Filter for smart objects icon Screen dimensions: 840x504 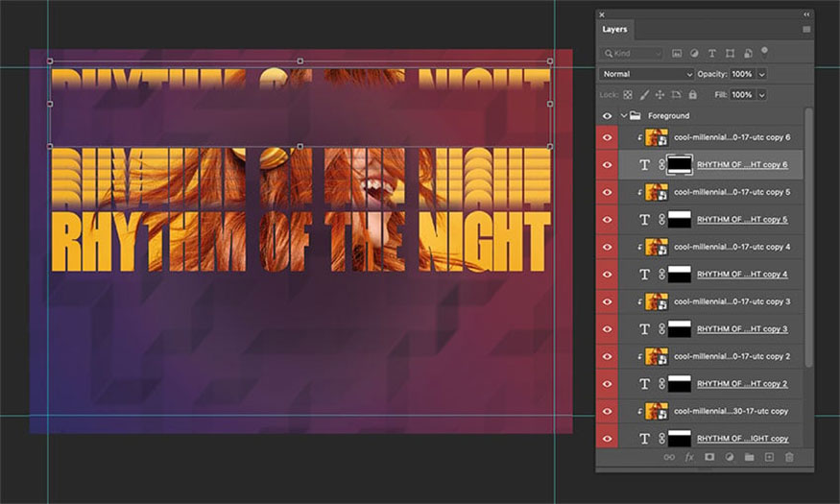coord(748,53)
